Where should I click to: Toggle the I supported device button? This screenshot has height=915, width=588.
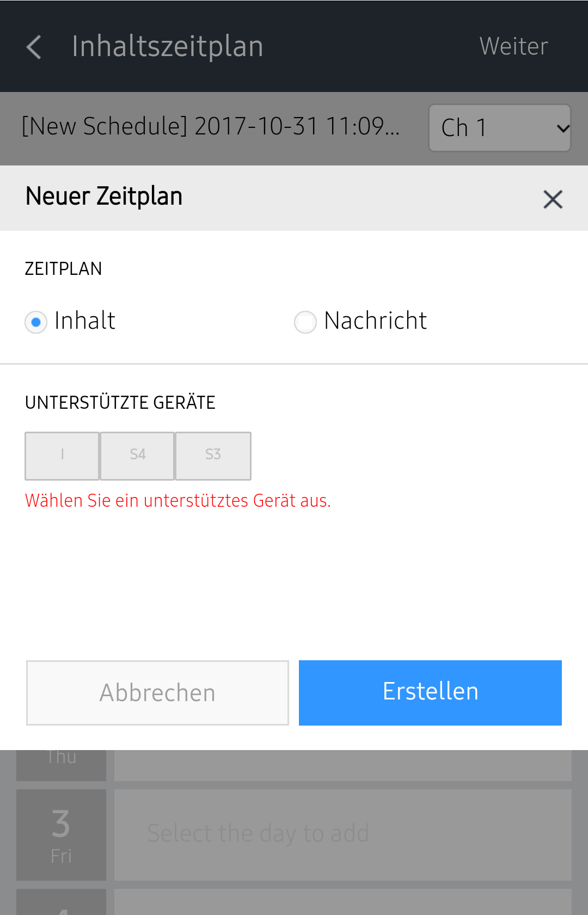pos(62,456)
